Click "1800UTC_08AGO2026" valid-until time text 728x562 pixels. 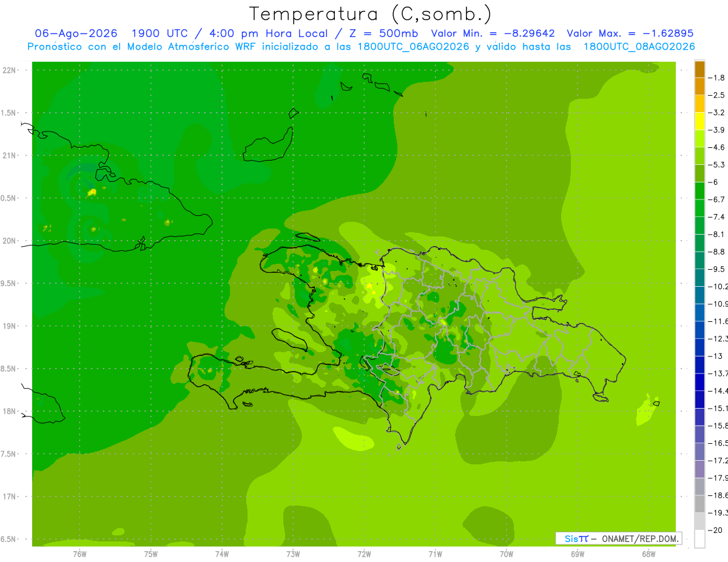point(639,47)
